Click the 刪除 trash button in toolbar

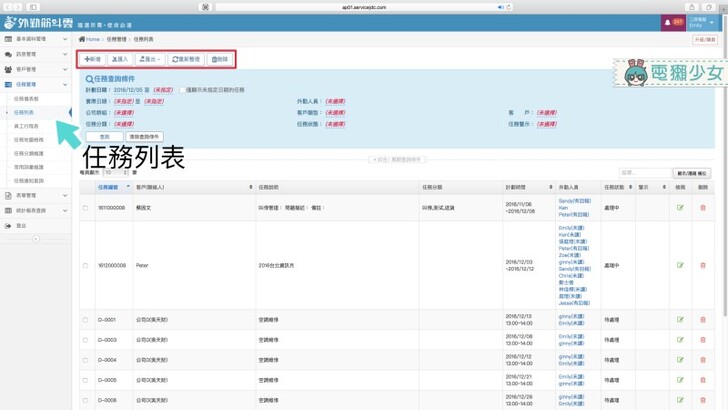point(219,60)
